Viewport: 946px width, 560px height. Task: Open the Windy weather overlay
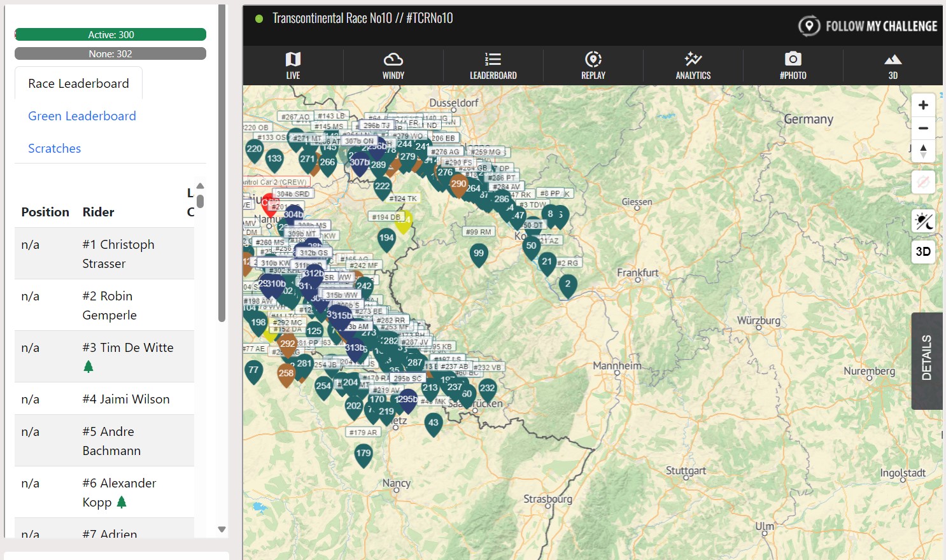tap(393, 66)
